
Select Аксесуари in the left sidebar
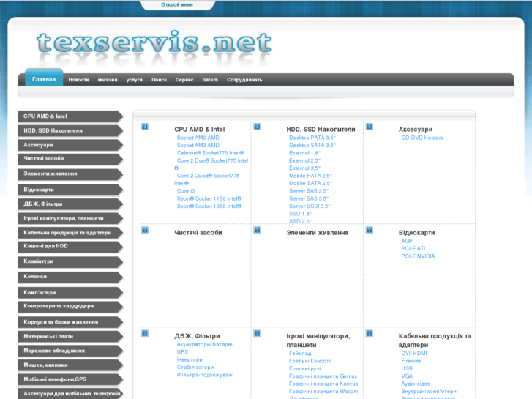tap(70, 145)
